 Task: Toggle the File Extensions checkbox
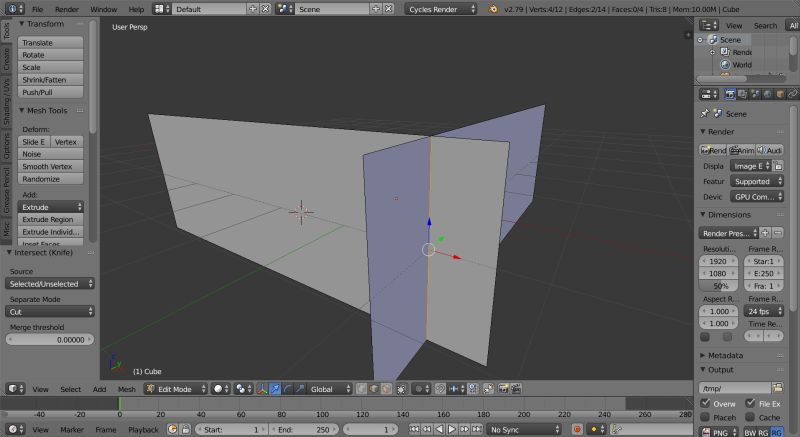point(750,403)
